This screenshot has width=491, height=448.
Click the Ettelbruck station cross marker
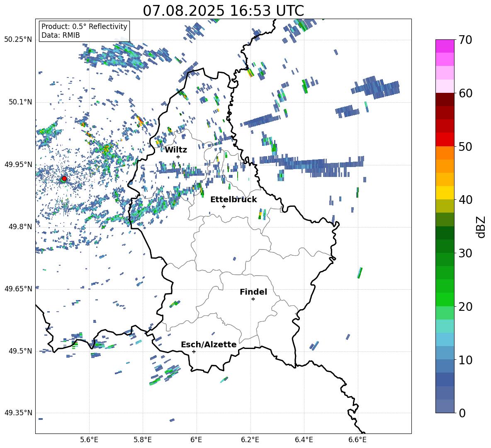[224, 206]
